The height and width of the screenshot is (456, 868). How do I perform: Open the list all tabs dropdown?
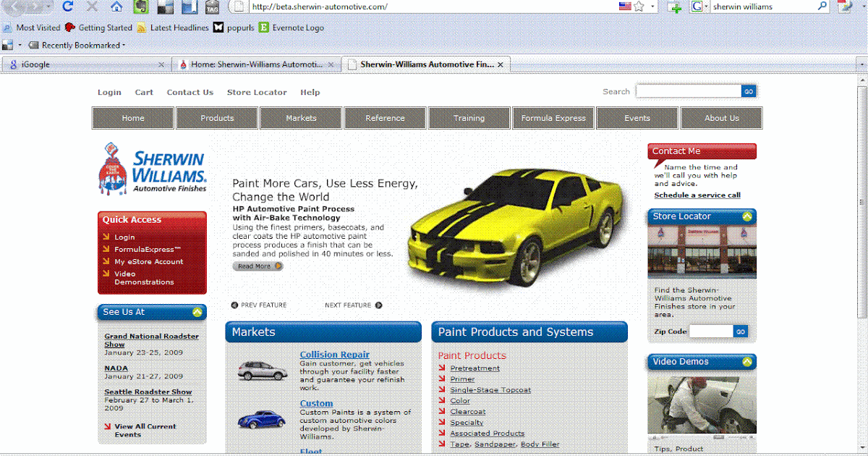pyautogui.click(x=861, y=64)
